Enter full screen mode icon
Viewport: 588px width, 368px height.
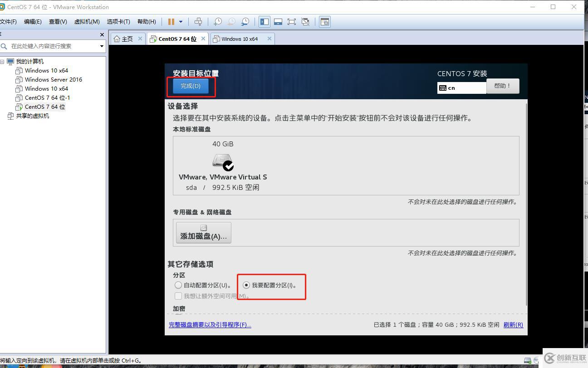[292, 22]
